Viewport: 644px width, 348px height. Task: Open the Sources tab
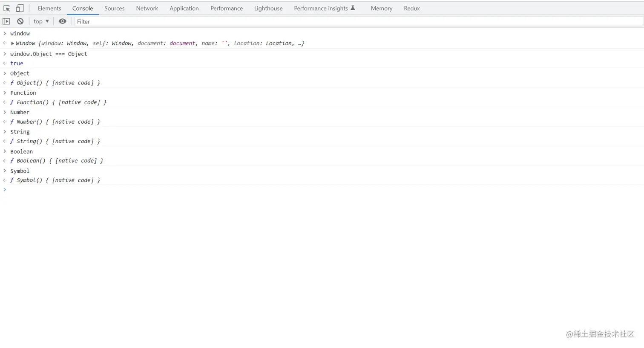(x=115, y=9)
